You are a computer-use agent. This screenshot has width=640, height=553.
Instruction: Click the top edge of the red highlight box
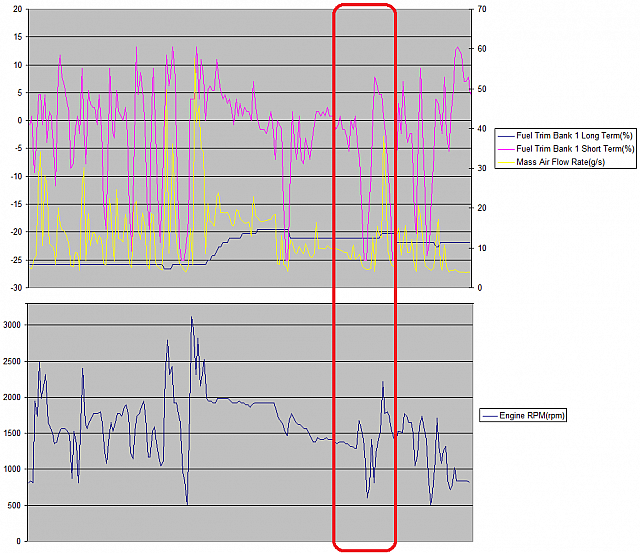(364, 5)
